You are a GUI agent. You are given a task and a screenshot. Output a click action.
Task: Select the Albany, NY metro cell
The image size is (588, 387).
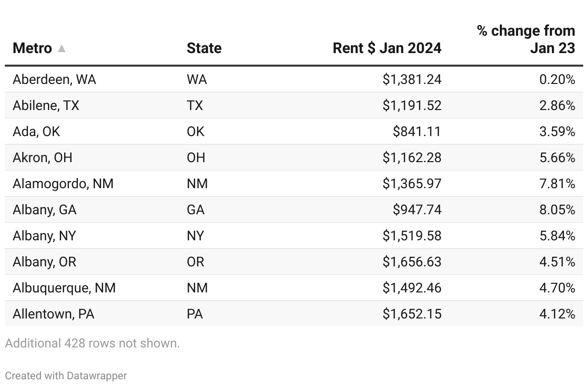44,235
